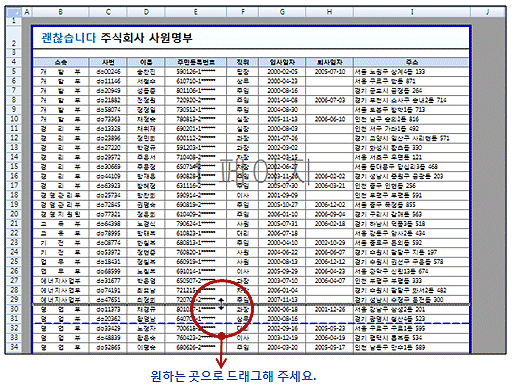Click the '퇴사일자' header cell

(329, 62)
